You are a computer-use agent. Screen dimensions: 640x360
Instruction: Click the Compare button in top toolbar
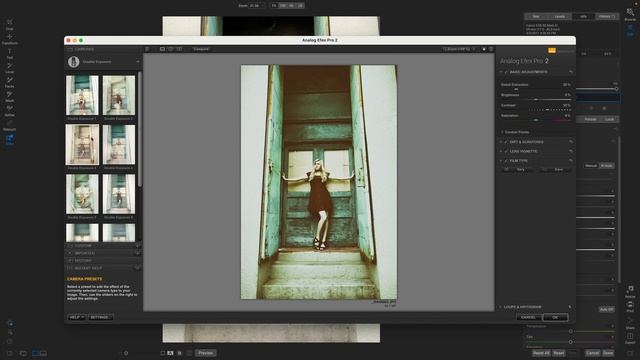coord(201,49)
